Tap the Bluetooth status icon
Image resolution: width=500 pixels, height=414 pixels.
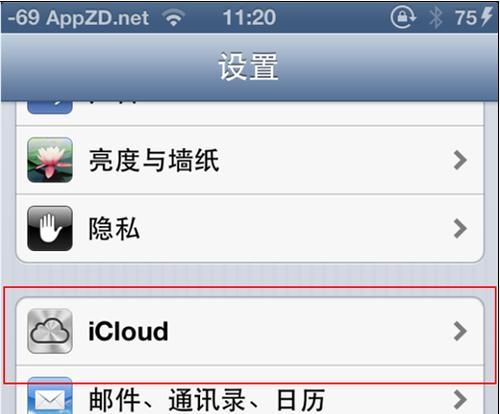[436, 17]
